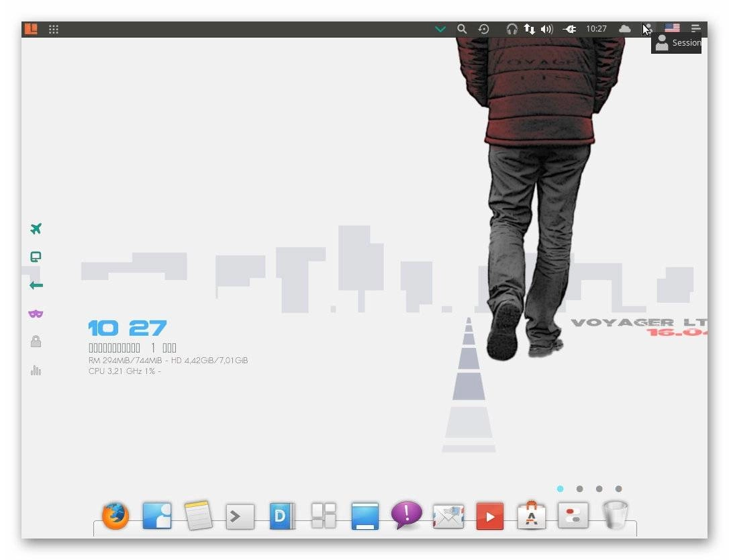This screenshot has height=560, width=729.
Task: Open the trash can in dock
Action: [x=615, y=515]
